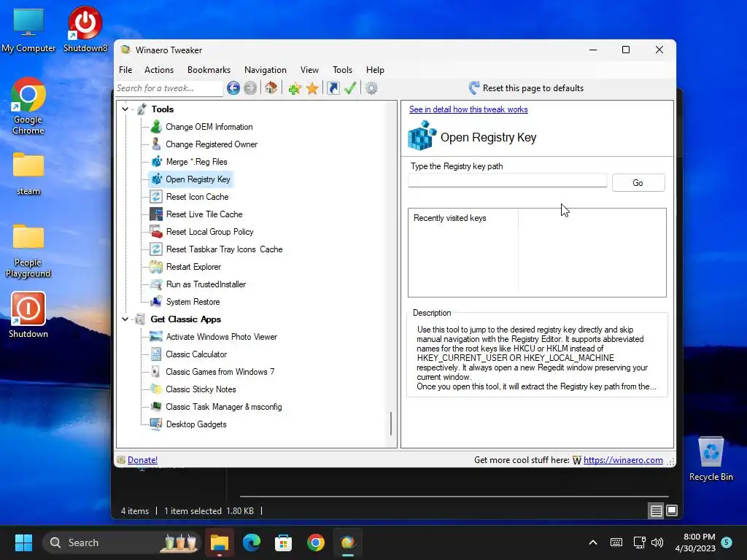Select Activate Windows Photo Viewer icon
This screenshot has width=747, height=560.
coord(156,337)
